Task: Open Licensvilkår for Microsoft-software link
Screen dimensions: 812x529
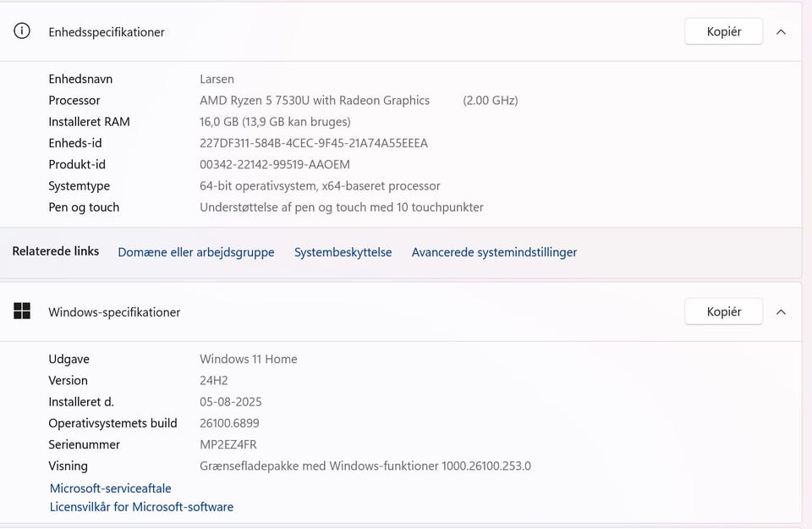Action: [x=141, y=507]
